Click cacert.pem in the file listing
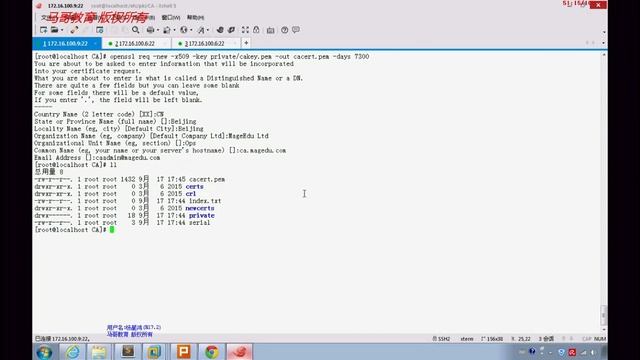640x360 pixels. point(207,179)
